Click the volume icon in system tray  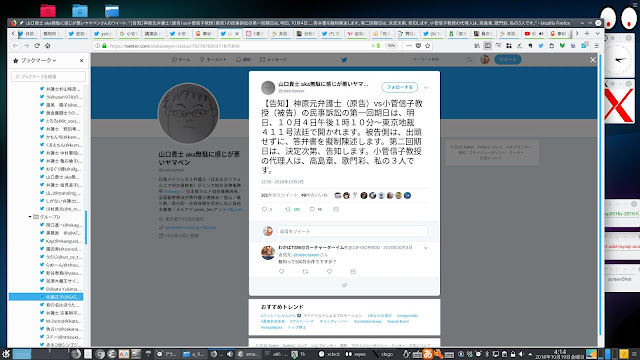(521, 354)
